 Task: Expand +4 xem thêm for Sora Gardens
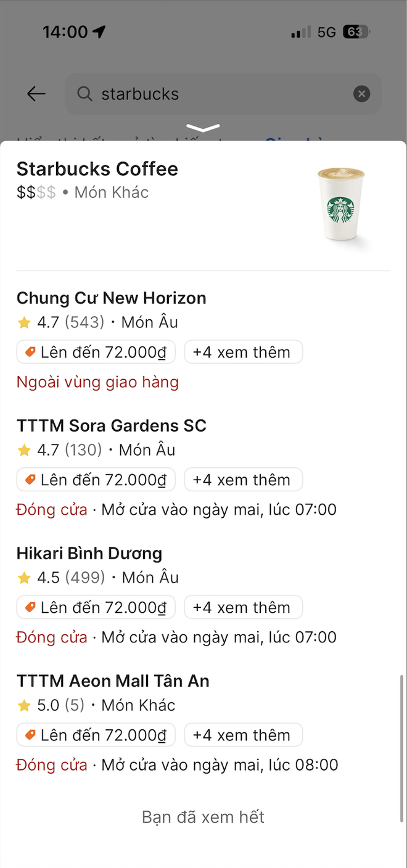click(x=243, y=480)
